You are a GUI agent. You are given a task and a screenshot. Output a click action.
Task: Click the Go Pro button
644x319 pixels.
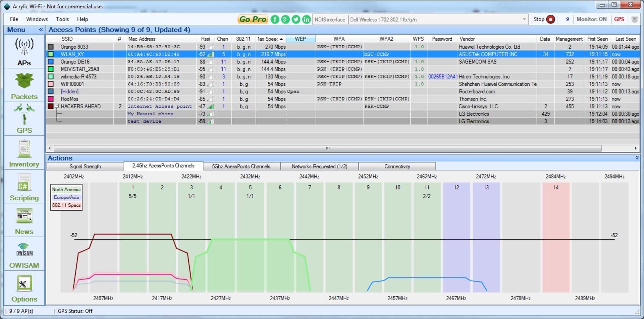tap(253, 19)
